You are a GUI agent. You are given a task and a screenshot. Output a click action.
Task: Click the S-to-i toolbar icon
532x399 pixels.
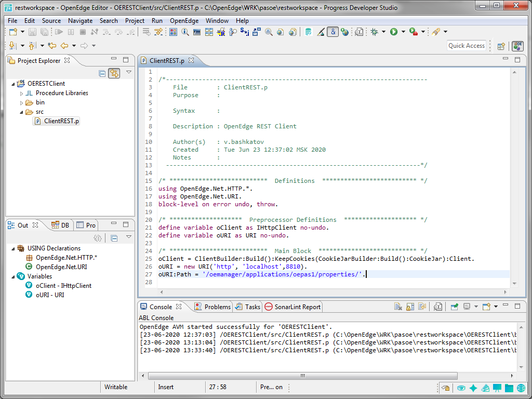pos(244,32)
